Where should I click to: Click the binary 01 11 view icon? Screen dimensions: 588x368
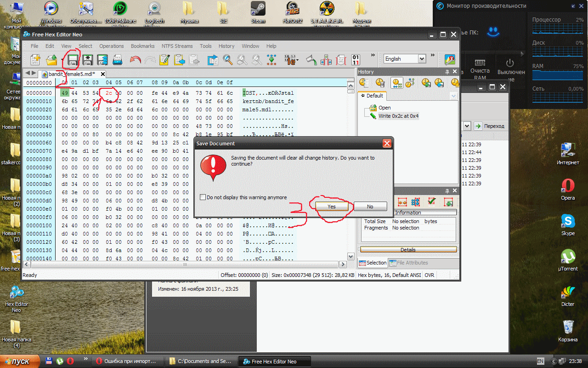(356, 59)
